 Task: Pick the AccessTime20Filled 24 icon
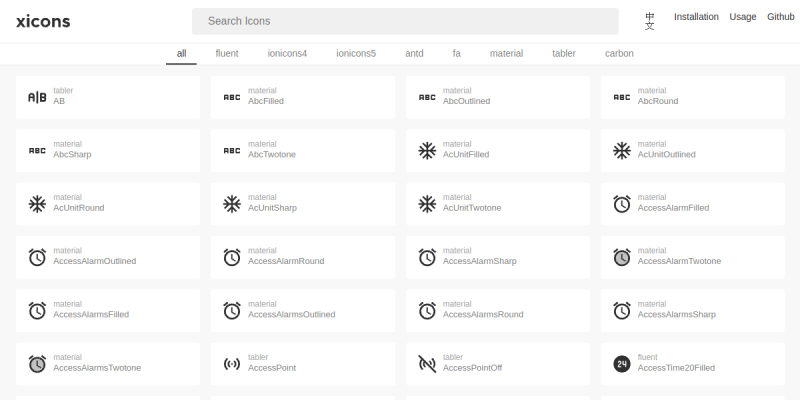622,364
